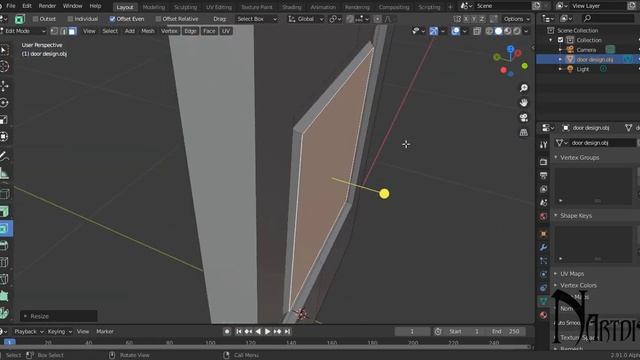640x360 pixels.
Task: Switch to vertex select mode
Action: pos(54,31)
